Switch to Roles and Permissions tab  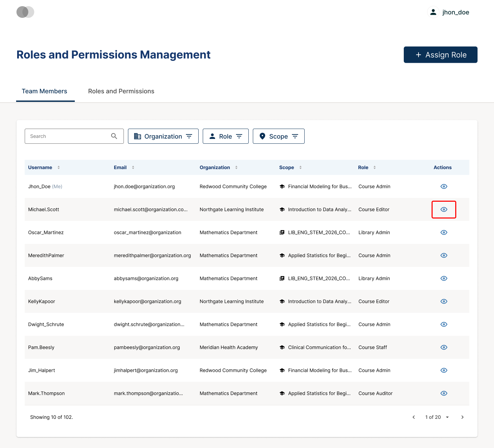point(121,91)
